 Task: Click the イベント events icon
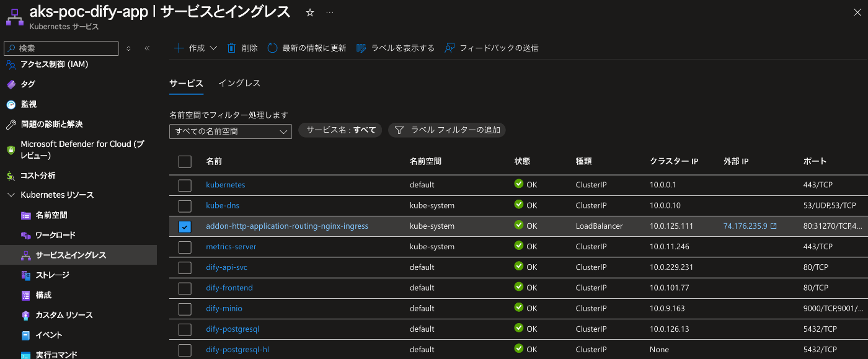pyautogui.click(x=25, y=335)
